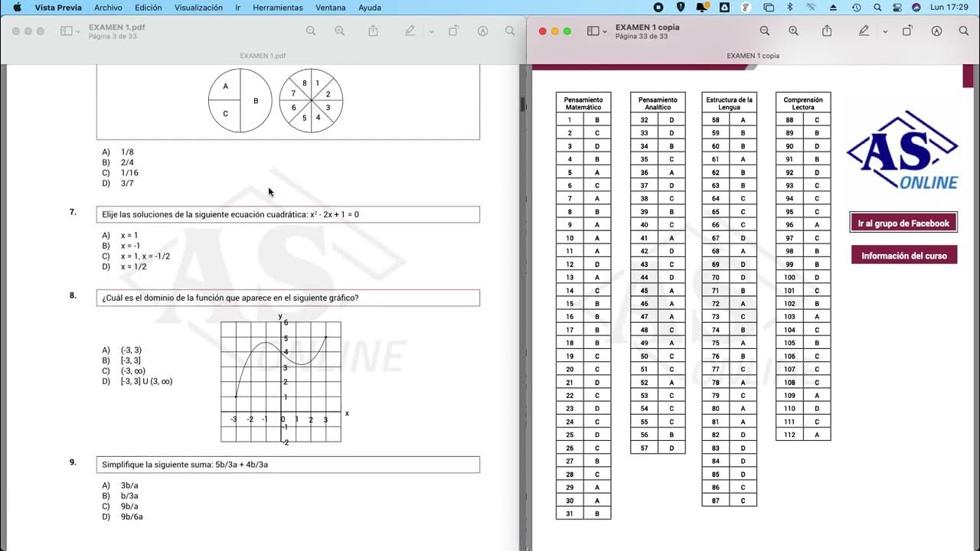This screenshot has height=551, width=980.
Task: Expand sidebar view options in EXAMEN 1.pdf
Action: tap(78, 31)
